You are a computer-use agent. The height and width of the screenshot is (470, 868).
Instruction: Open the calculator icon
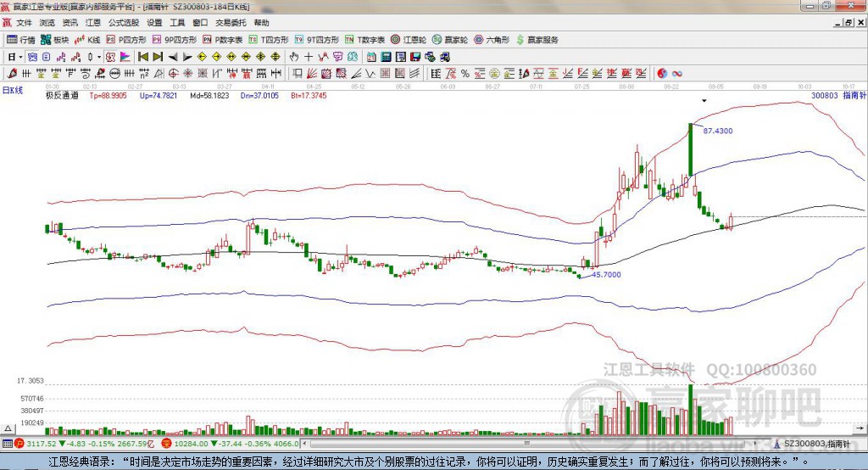tap(387, 57)
